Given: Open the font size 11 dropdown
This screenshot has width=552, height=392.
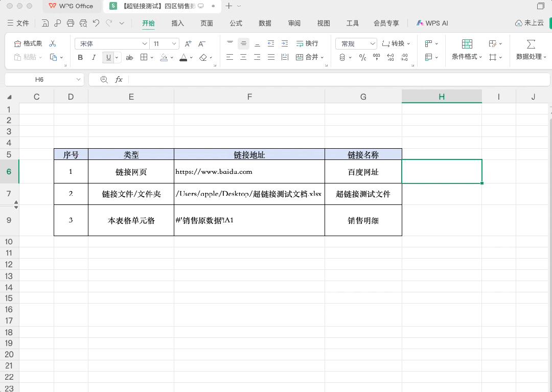Looking at the screenshot, I should point(174,43).
